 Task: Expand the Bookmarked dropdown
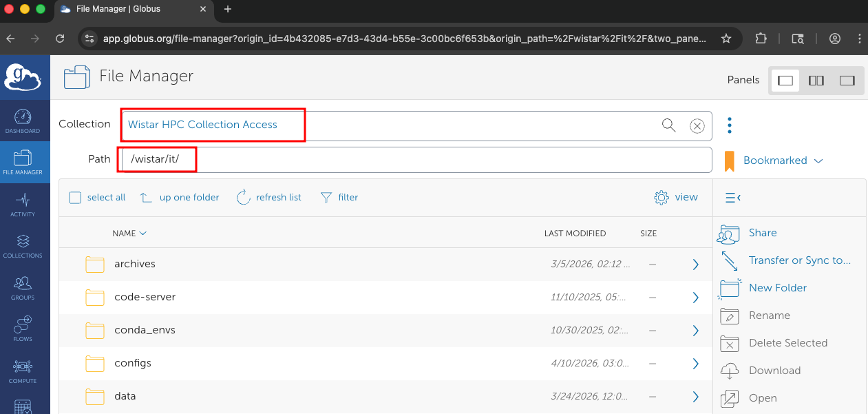click(783, 161)
